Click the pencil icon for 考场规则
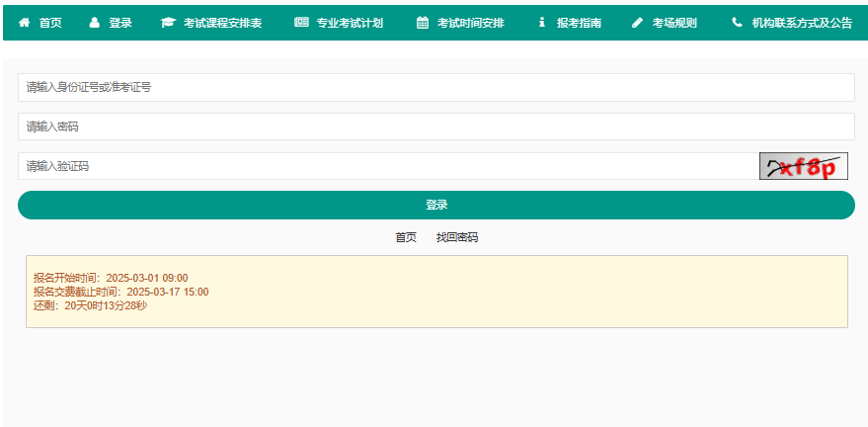Screen dimensions: 868x427 click(x=637, y=23)
